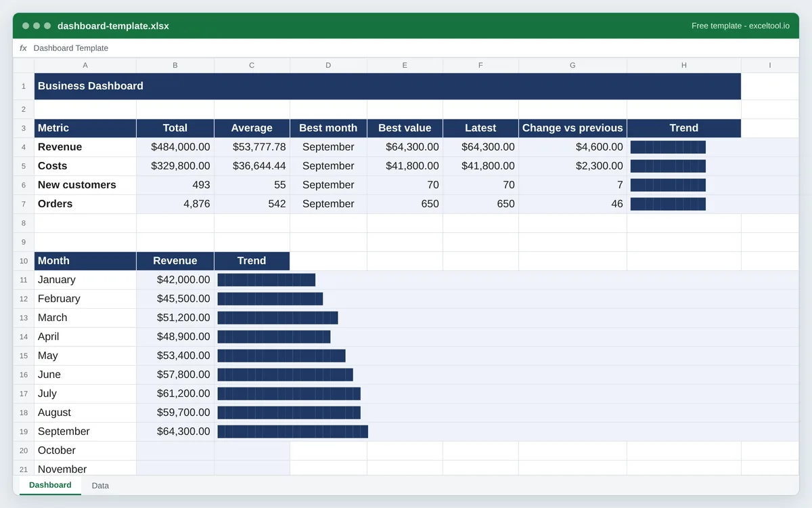Image resolution: width=812 pixels, height=508 pixels.
Task: Click the 4,876 orders total cell
Action: 175,204
